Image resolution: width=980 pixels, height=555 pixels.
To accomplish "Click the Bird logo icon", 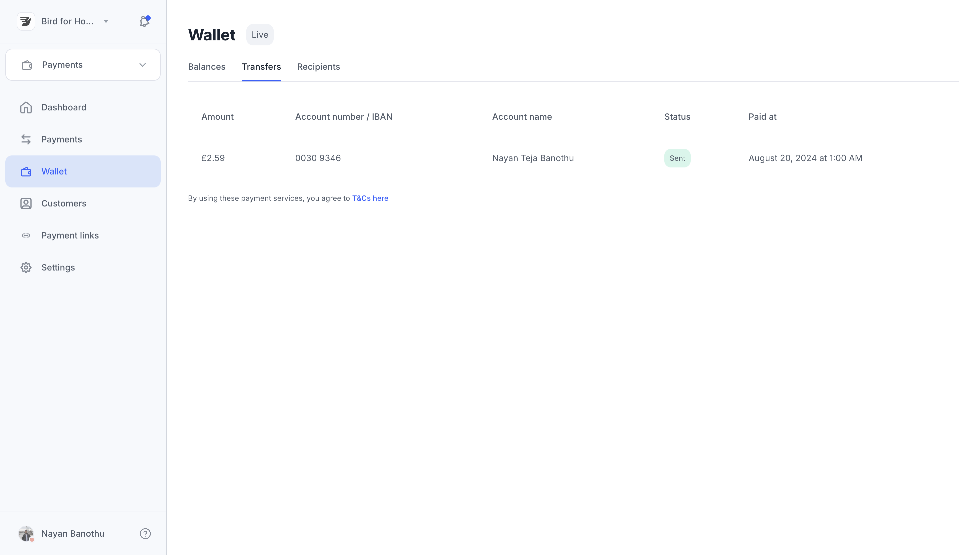I will click(26, 21).
